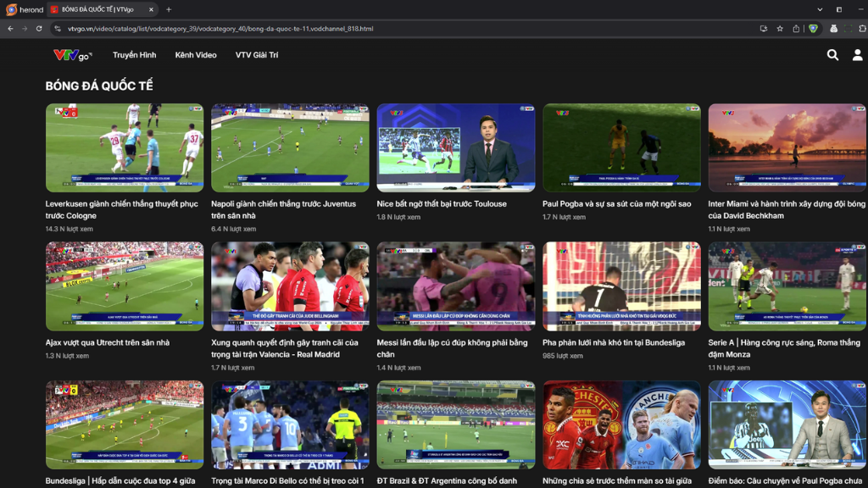Click title 'Pha phản lưới nhà khó tin tại Bundesliga'
Viewport: 868px width, 488px height.
point(614,342)
